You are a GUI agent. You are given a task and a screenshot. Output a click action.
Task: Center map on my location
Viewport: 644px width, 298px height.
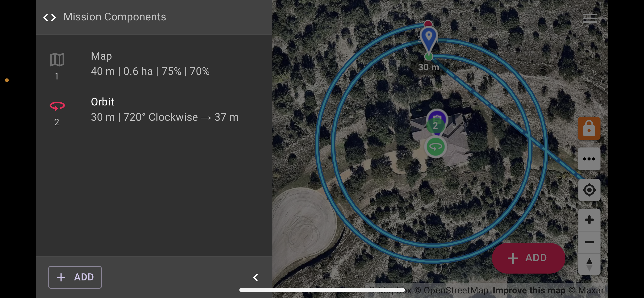(589, 190)
